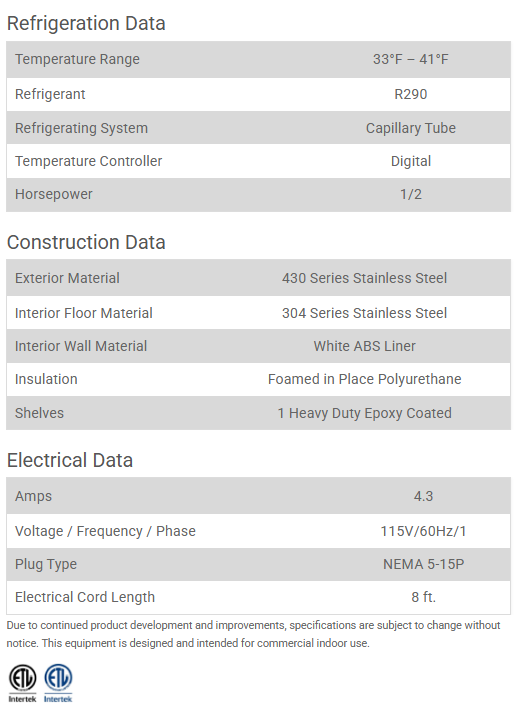Click the Temperature Range row label
Viewport: 526px width, 707px height.
78,59
